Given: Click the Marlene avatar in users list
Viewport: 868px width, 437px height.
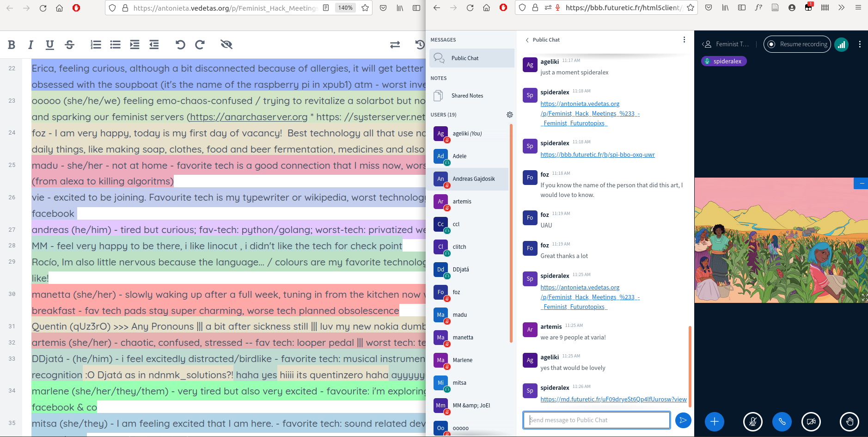Looking at the screenshot, I should pos(440,360).
